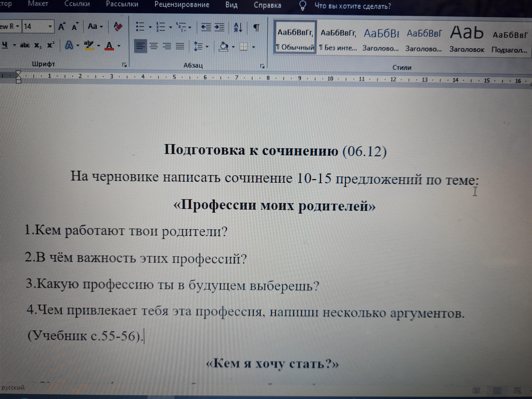Increase paragraph indent

[x=219, y=27]
